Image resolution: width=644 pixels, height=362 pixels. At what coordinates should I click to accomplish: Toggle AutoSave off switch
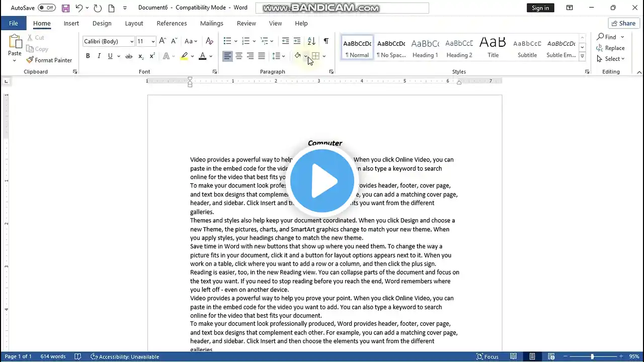tap(47, 8)
